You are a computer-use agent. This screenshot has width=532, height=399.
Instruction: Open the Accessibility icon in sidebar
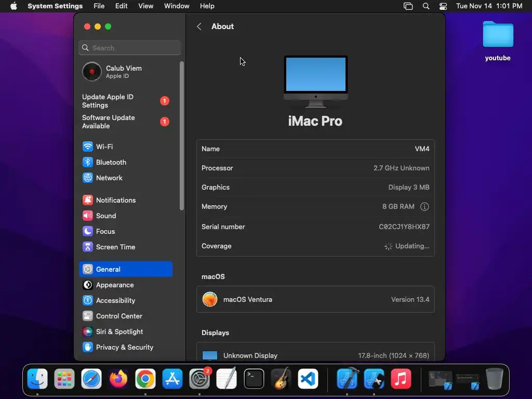point(87,301)
